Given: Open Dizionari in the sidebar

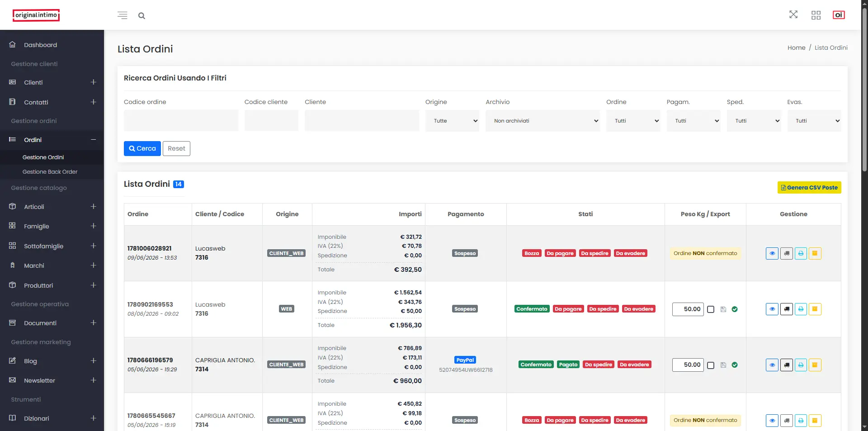Looking at the screenshot, I should [x=52, y=418].
